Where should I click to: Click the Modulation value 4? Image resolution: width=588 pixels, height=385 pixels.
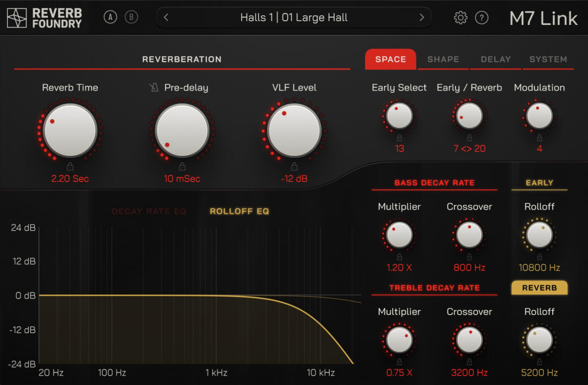coord(539,148)
